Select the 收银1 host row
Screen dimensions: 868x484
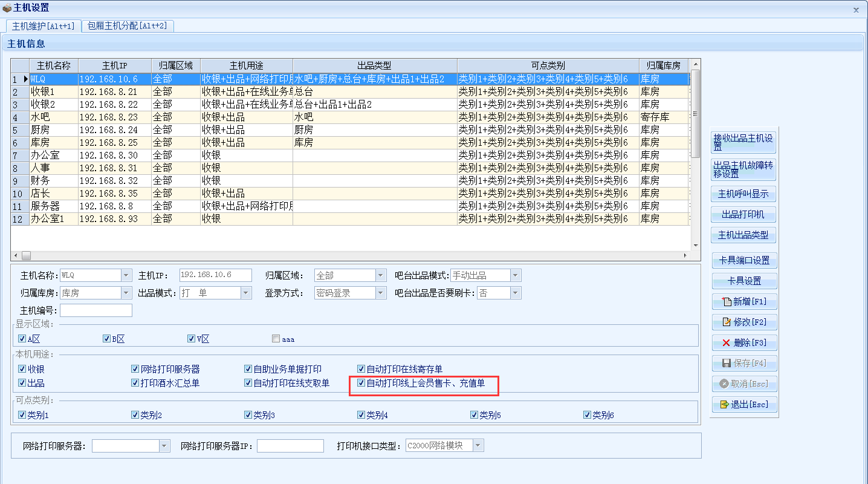pos(351,91)
